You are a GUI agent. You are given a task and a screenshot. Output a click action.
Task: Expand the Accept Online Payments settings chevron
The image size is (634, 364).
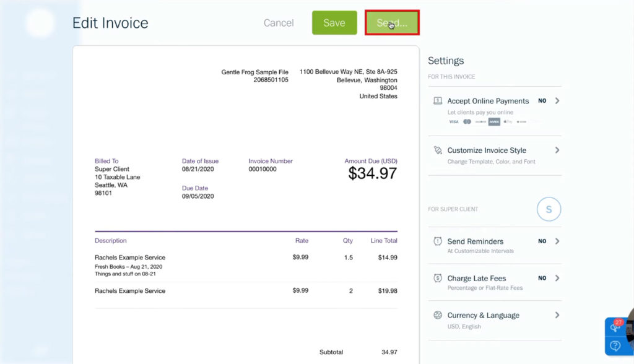tap(557, 100)
